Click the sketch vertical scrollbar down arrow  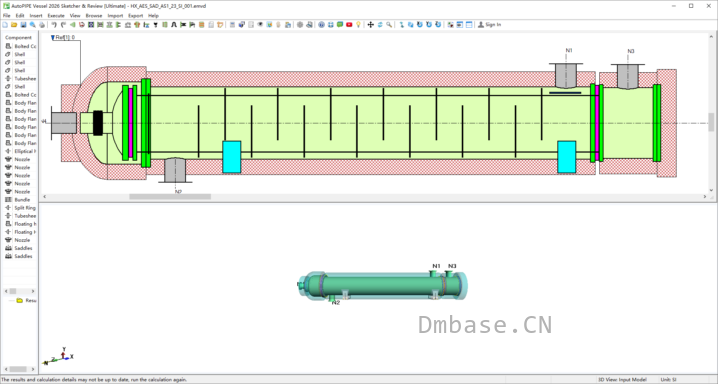[711, 190]
